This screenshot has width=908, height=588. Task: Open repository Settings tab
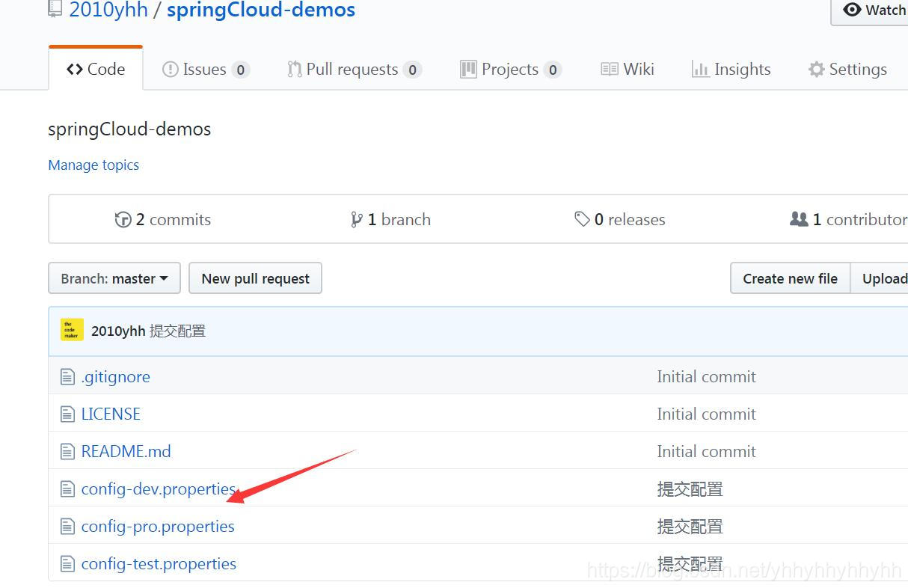click(847, 70)
